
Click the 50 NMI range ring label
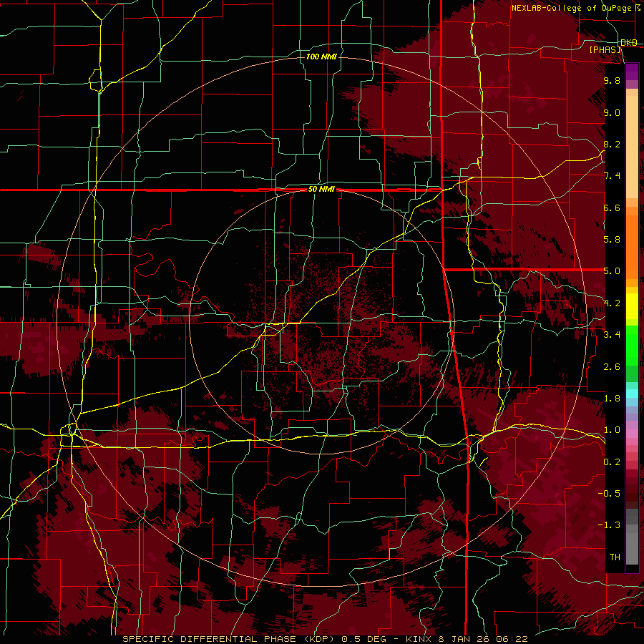tap(321, 189)
